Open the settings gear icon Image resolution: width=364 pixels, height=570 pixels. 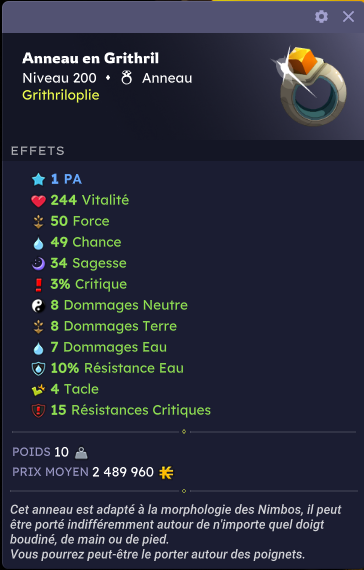coord(321,16)
